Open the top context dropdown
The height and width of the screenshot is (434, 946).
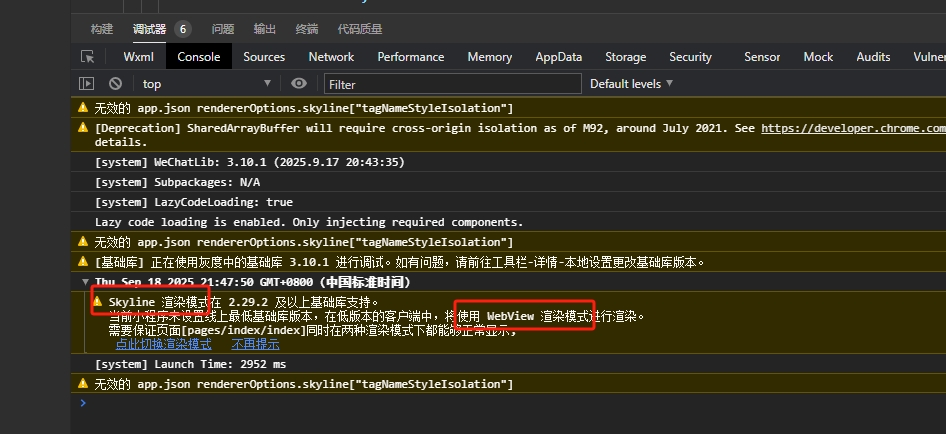[x=206, y=84]
